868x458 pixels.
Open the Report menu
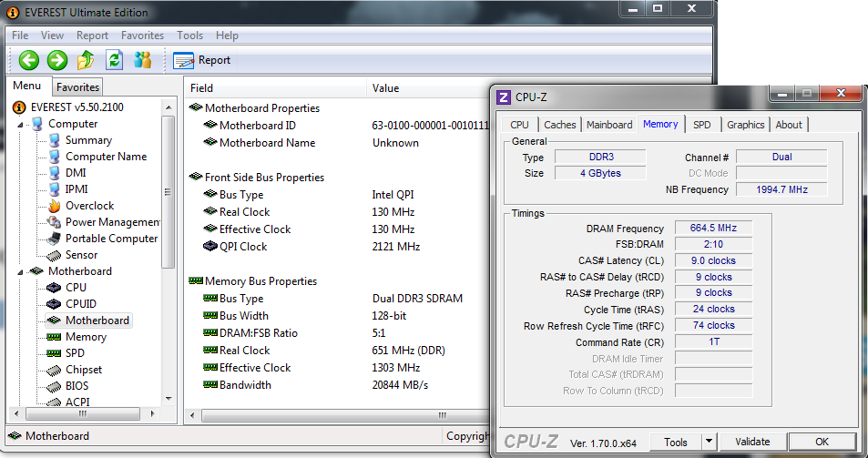click(92, 36)
